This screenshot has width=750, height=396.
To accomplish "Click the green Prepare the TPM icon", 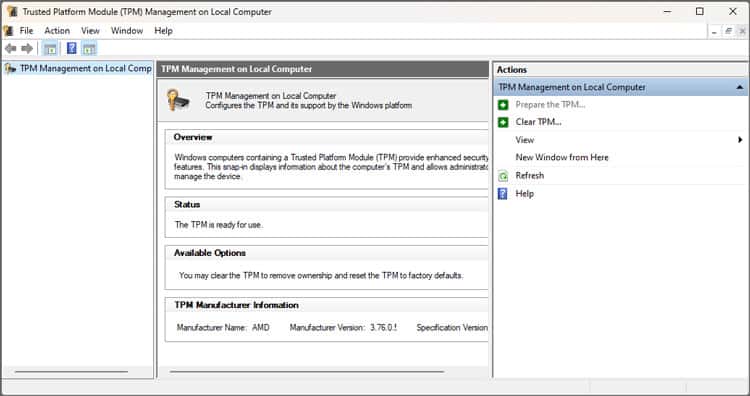I will tap(503, 105).
